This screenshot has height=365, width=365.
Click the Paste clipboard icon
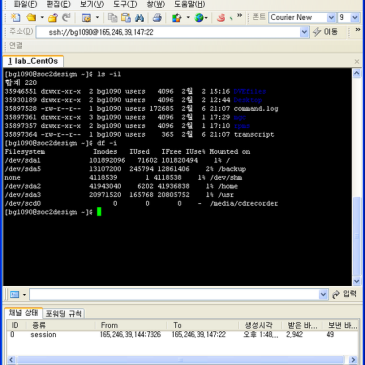click(x=126, y=17)
